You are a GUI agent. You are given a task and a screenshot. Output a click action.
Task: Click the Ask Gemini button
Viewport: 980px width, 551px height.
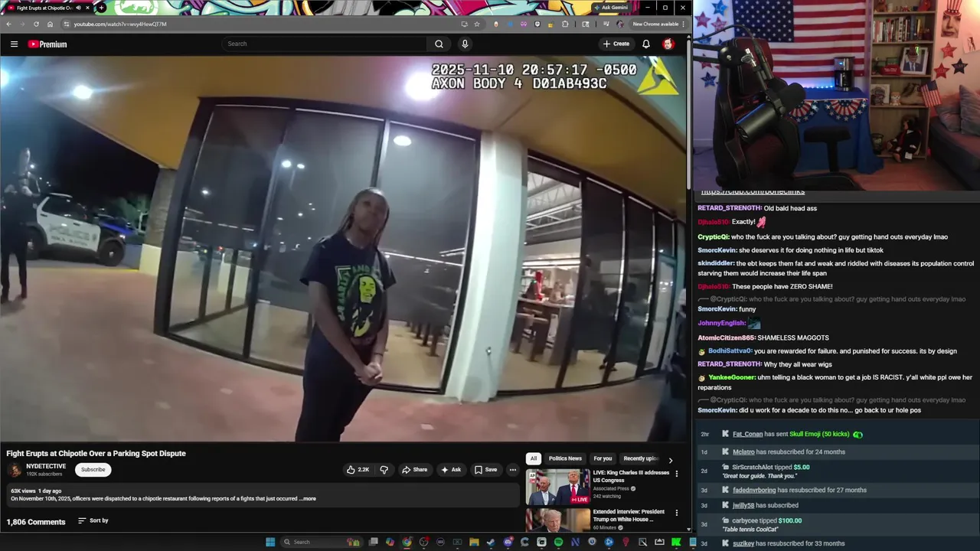click(x=610, y=8)
